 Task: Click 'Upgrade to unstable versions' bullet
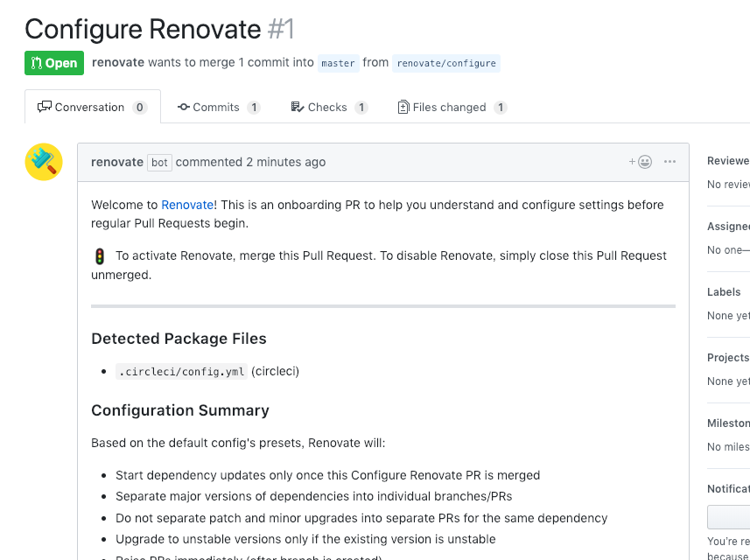pyautogui.click(x=305, y=539)
